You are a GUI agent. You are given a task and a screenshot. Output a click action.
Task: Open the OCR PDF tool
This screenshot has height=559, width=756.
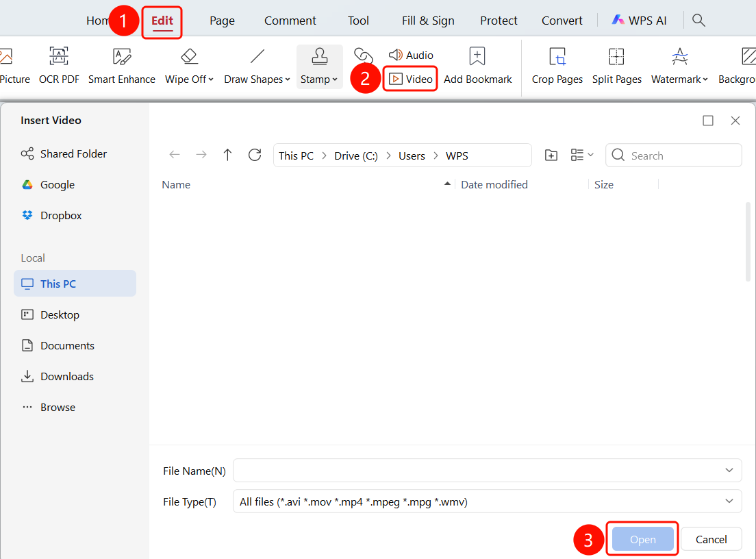(x=59, y=66)
